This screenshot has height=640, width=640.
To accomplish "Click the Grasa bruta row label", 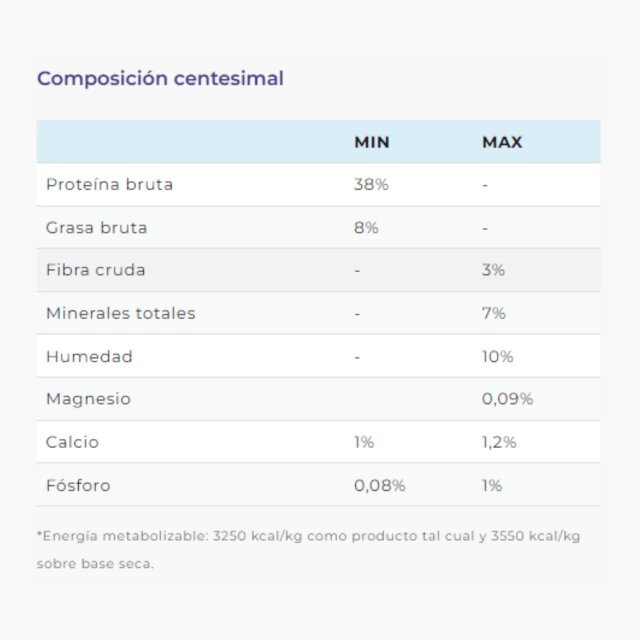I will click(x=96, y=228).
